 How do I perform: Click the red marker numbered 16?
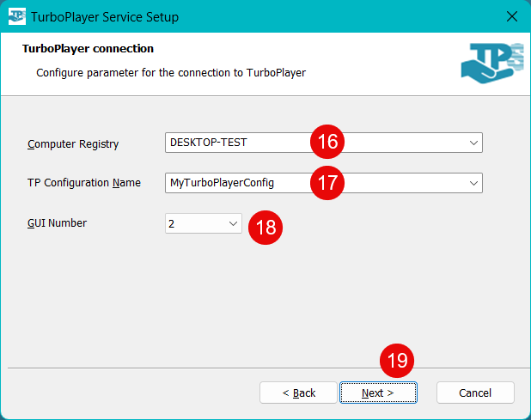pyautogui.click(x=327, y=143)
